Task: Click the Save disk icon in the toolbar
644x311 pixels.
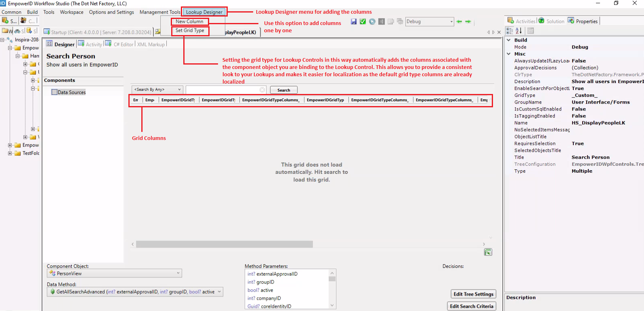Action: point(354,21)
